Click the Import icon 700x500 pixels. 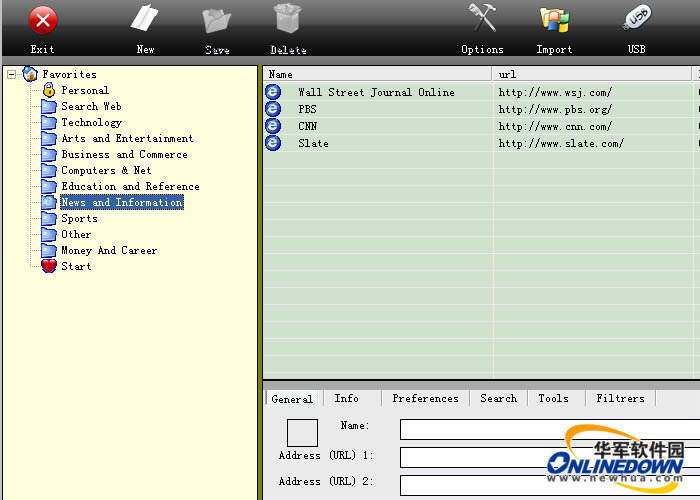pyautogui.click(x=554, y=20)
